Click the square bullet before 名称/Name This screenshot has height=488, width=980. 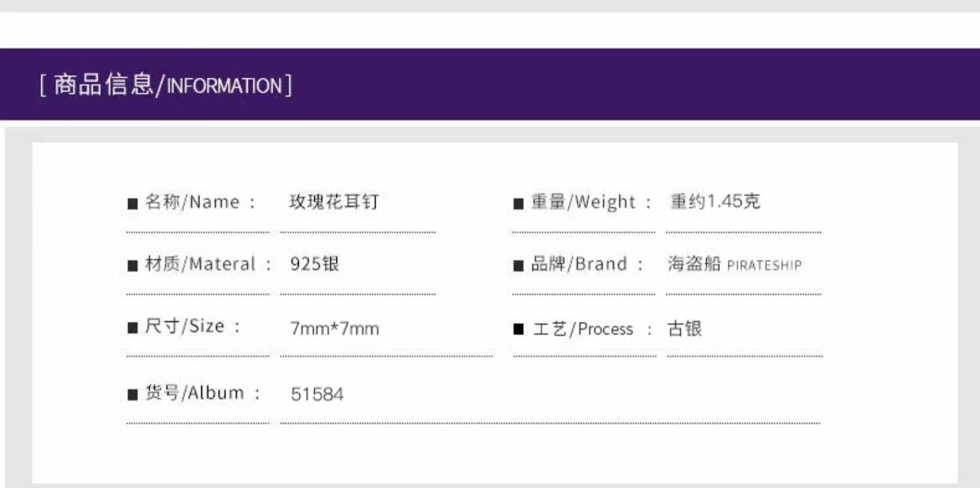133,203
